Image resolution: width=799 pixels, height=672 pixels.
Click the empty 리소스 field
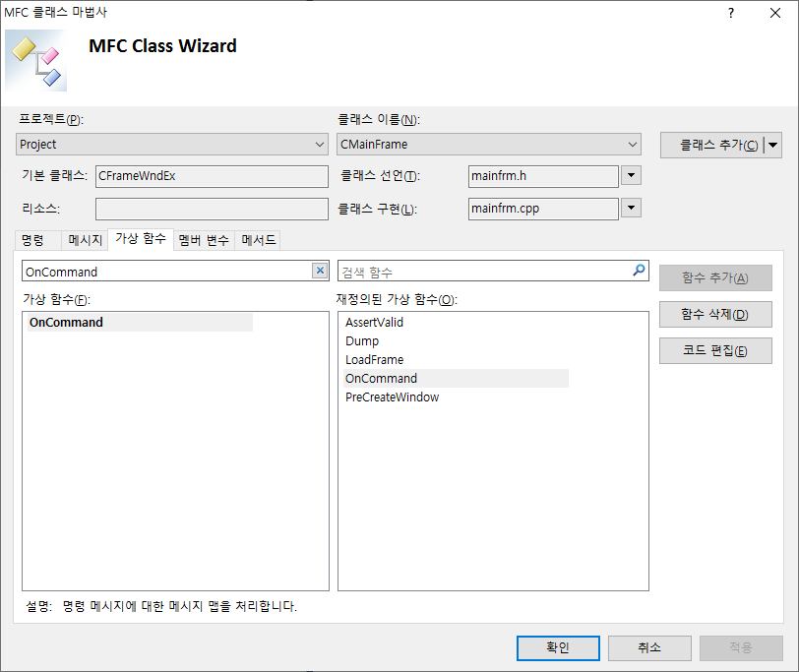pyautogui.click(x=212, y=209)
